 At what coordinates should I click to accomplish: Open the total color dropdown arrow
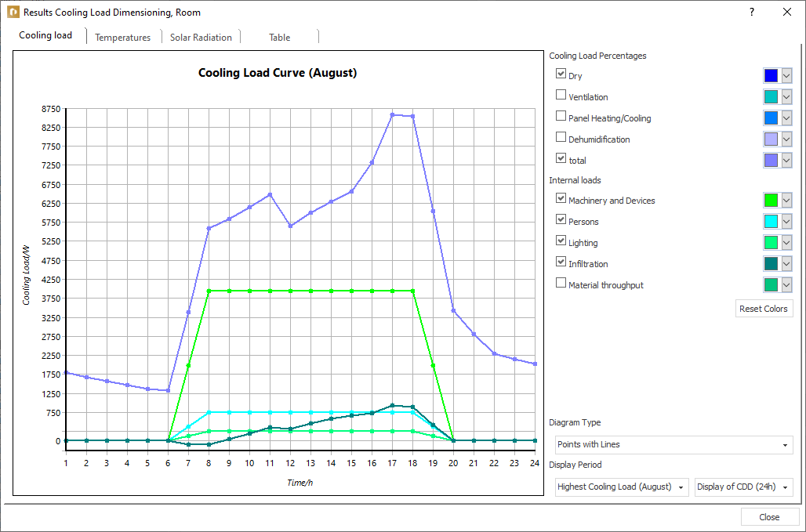(786, 161)
